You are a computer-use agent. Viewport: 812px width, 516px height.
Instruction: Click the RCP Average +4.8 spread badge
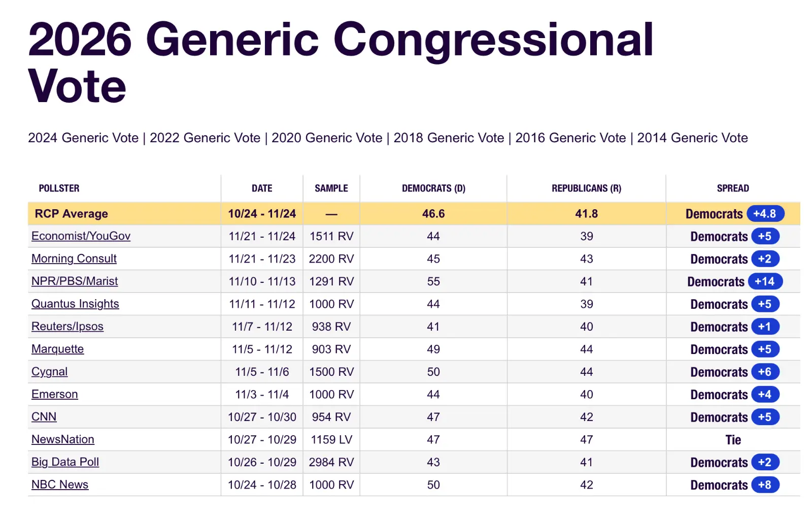765,214
